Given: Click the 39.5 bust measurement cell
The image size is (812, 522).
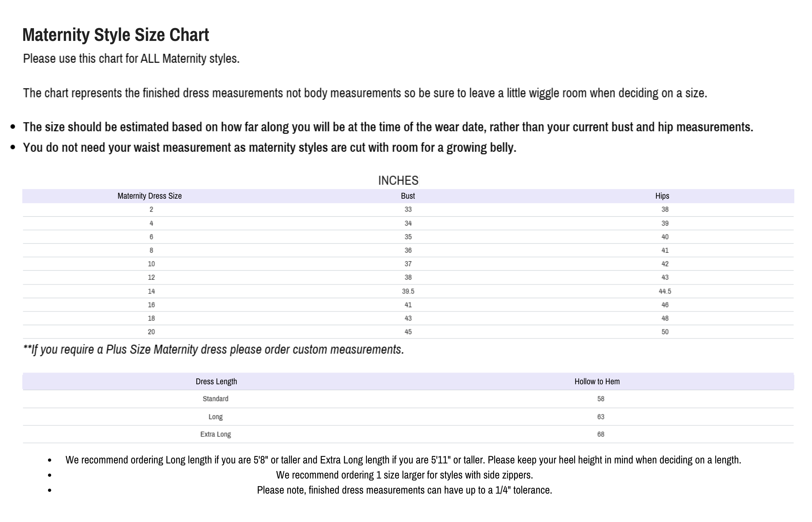Looking at the screenshot, I should click(x=408, y=291).
